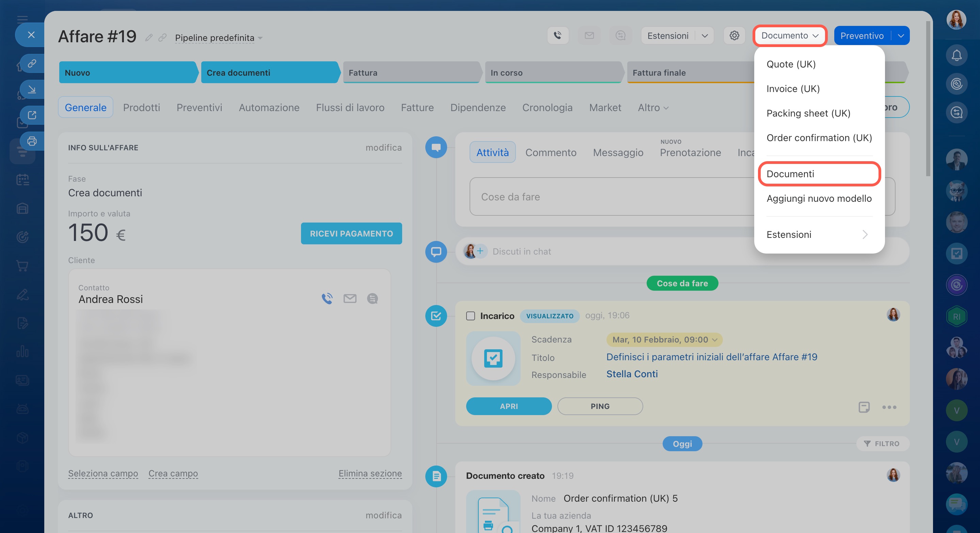The height and width of the screenshot is (533, 980).
Task: Click pencil icon to rename Affare #19
Action: tap(149, 38)
